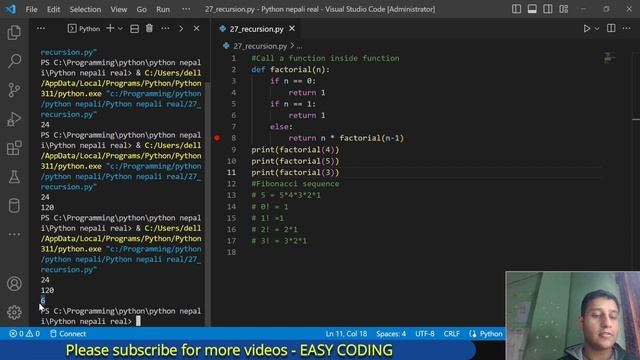Open run options dropdown arrow

click(597, 29)
